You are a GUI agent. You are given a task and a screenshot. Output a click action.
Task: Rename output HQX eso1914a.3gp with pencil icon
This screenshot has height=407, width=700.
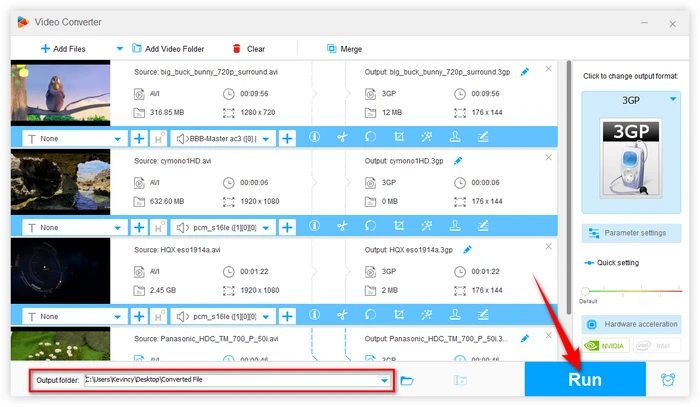[x=467, y=249]
